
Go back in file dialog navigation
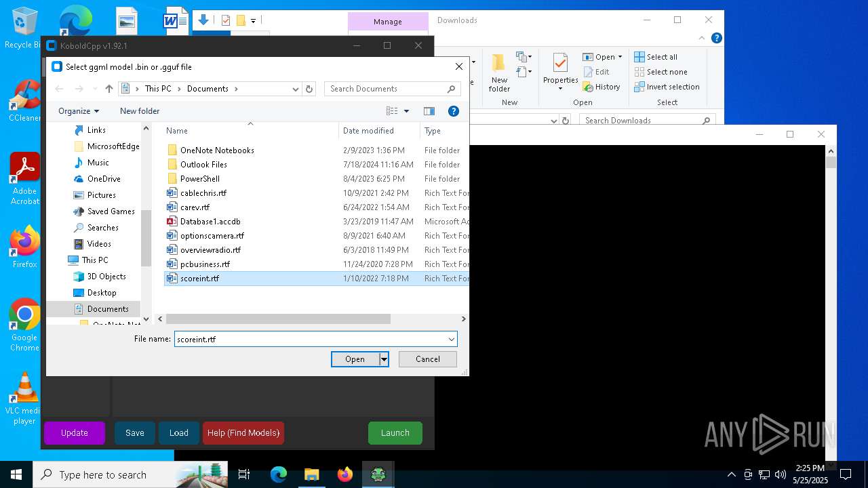click(60, 89)
